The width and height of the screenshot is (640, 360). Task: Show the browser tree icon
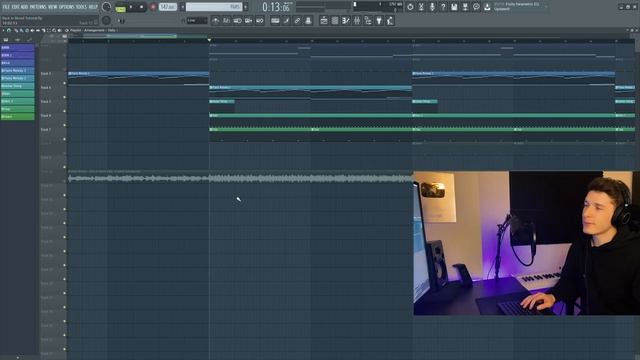tap(368, 20)
